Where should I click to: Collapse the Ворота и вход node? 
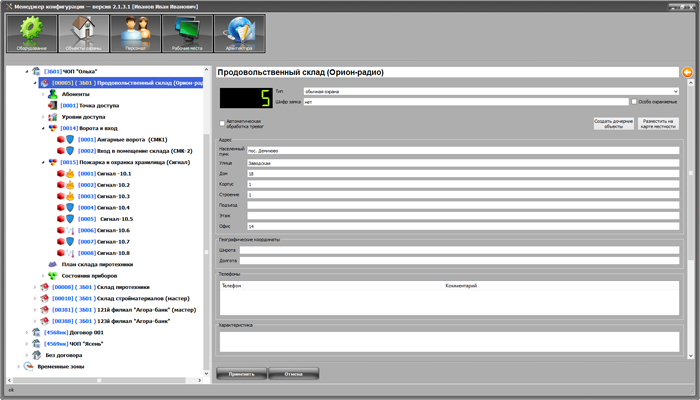click(x=43, y=127)
